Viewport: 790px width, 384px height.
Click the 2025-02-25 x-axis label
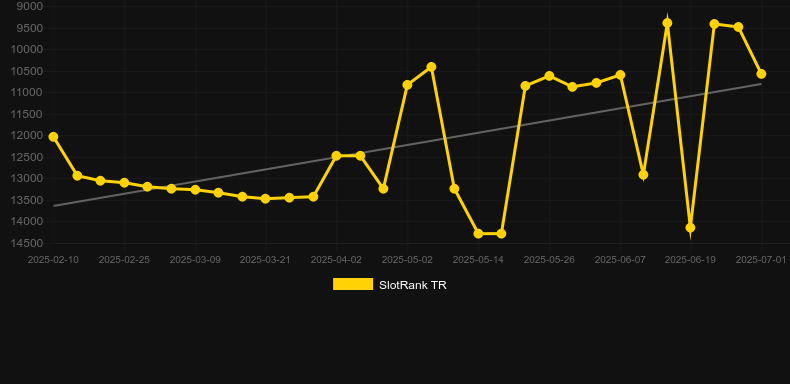click(124, 260)
